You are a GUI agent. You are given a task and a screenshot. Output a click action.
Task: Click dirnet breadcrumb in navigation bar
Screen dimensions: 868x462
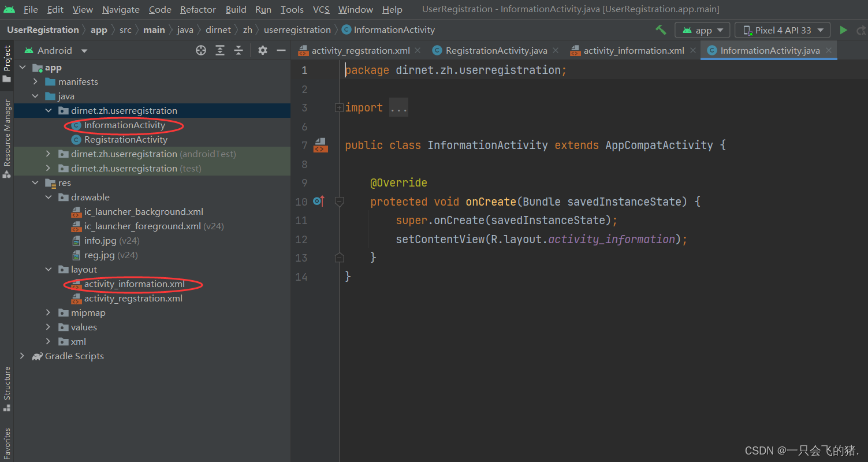point(218,30)
